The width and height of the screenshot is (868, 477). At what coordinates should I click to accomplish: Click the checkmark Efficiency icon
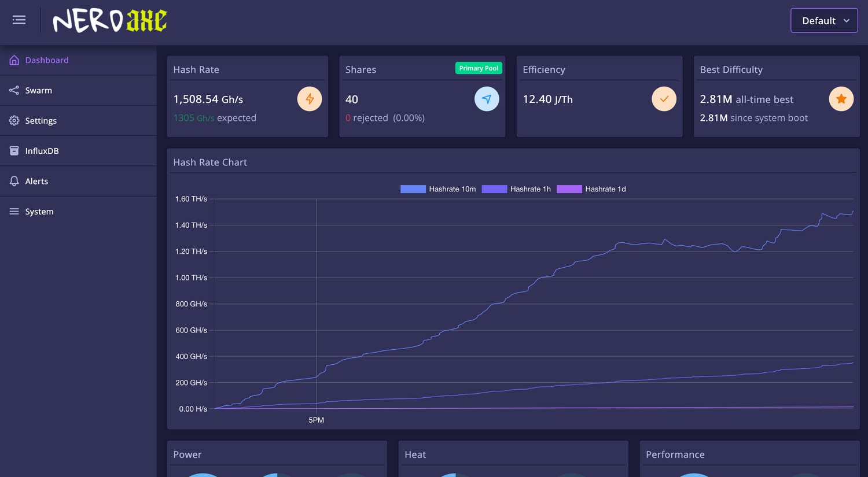(664, 99)
